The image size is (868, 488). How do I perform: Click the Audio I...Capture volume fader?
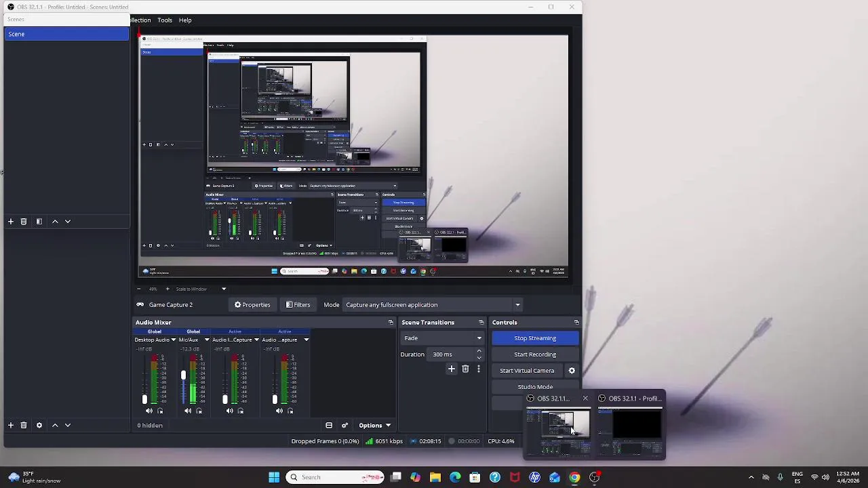224,399
